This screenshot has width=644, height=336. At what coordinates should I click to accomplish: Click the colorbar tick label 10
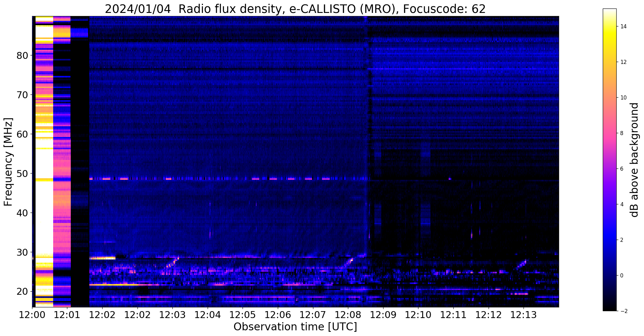click(x=623, y=98)
